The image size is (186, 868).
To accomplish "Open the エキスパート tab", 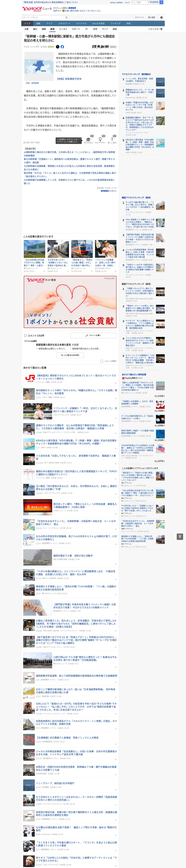I will tap(64, 24).
